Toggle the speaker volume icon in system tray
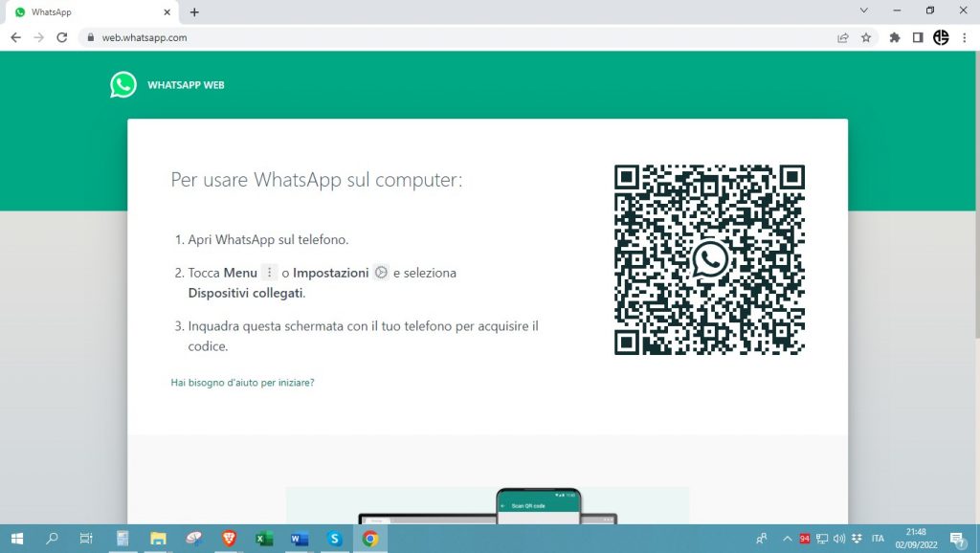The height and width of the screenshot is (553, 980). pyautogui.click(x=838, y=538)
